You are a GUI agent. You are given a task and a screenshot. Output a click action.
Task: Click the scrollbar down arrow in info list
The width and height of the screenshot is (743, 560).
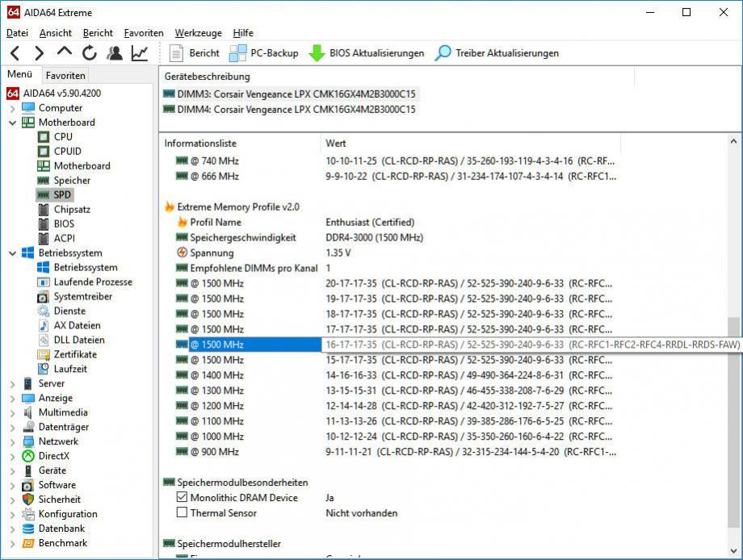pyautogui.click(x=733, y=551)
